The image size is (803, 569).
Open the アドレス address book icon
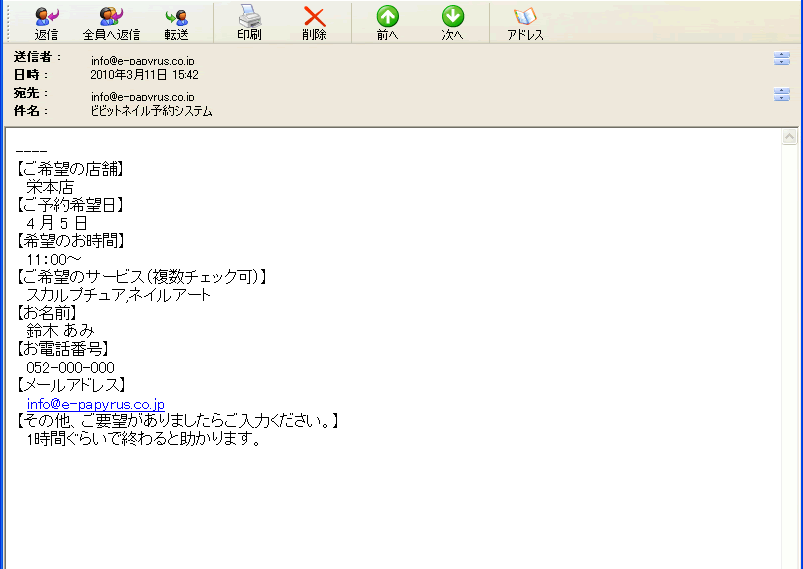point(525,23)
